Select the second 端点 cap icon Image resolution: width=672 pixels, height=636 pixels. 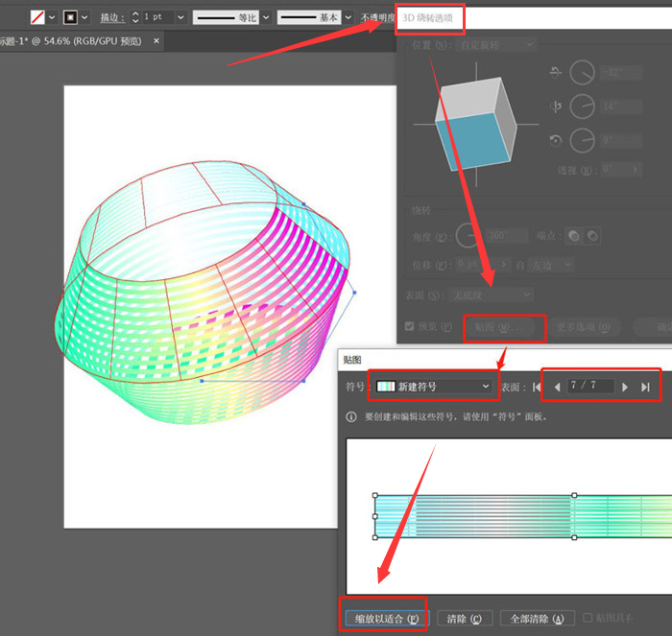592,235
